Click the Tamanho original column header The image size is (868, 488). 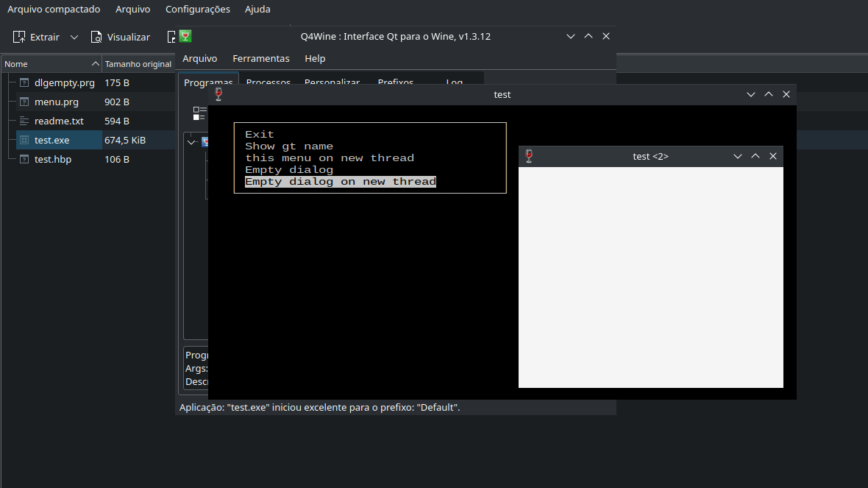tap(138, 64)
